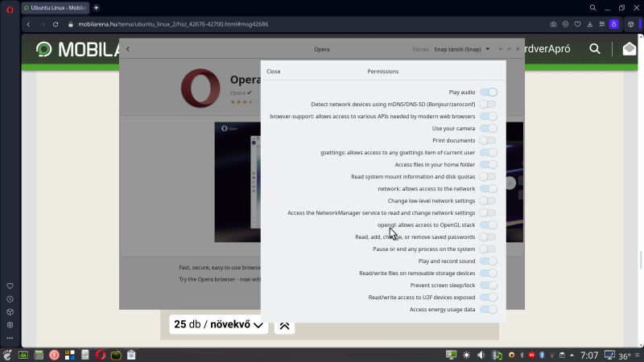Open sidebar settings gear icon

[10, 325]
